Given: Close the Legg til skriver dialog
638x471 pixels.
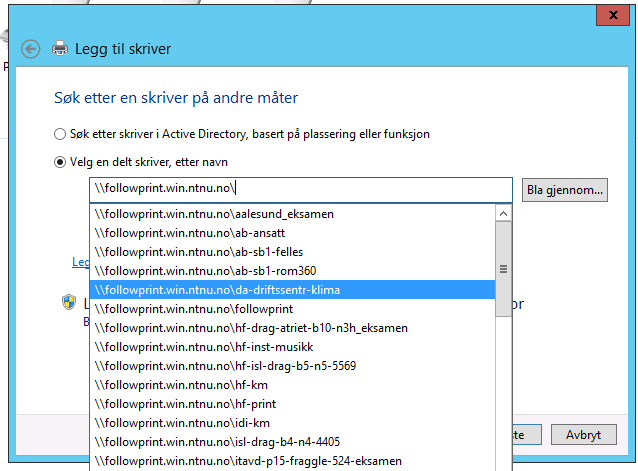Looking at the screenshot, I should 613,15.
